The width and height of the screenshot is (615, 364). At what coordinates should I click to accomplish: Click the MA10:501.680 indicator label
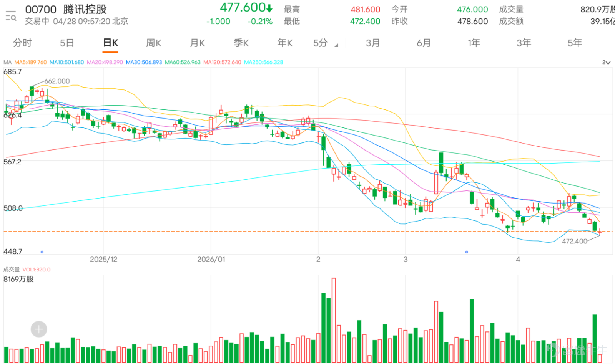[x=66, y=62]
